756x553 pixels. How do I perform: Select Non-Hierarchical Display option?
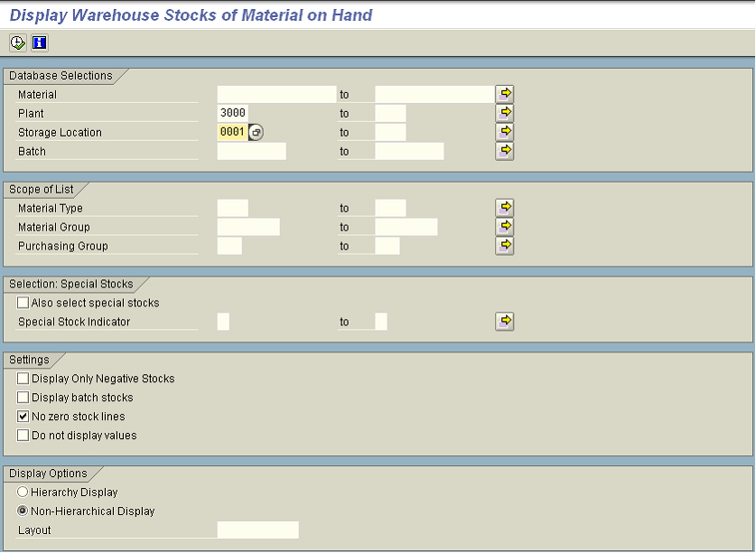(x=23, y=511)
